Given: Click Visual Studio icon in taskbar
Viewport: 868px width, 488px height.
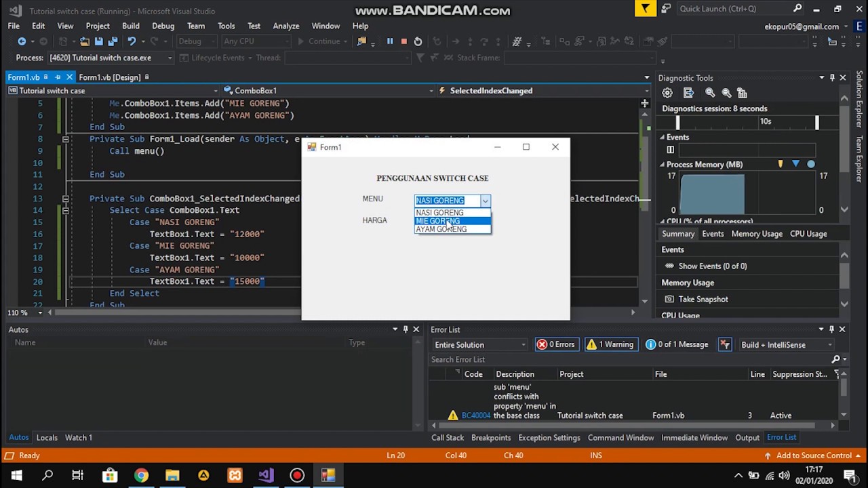Looking at the screenshot, I should click(x=266, y=475).
